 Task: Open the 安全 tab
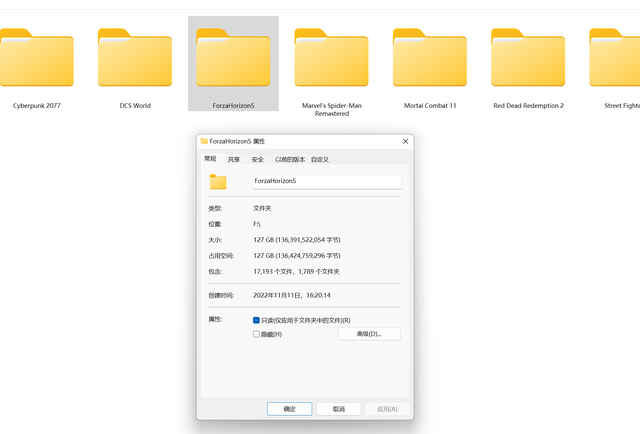(x=258, y=159)
